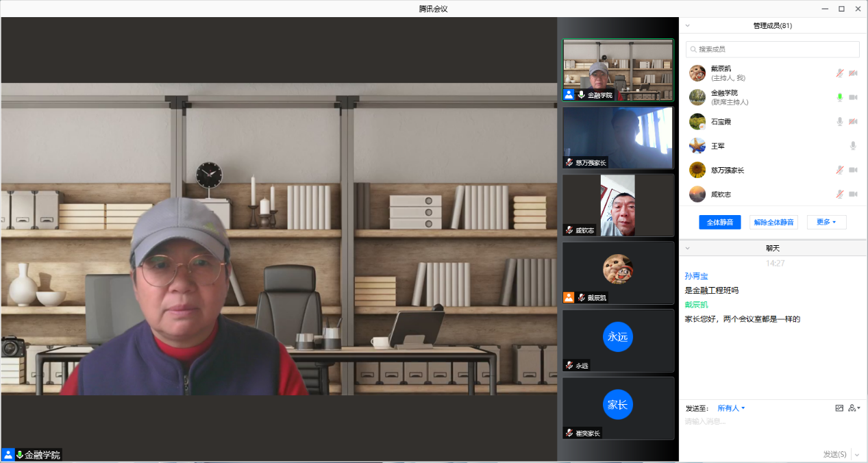Image resolution: width=868 pixels, height=463 pixels.
Task: Click 石宝霞's microphone icon
Action: [x=839, y=122]
